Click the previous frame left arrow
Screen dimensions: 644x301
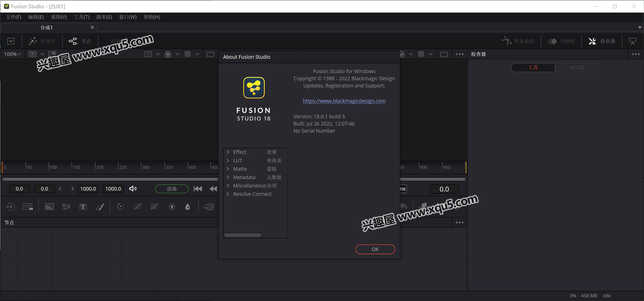[x=60, y=189]
